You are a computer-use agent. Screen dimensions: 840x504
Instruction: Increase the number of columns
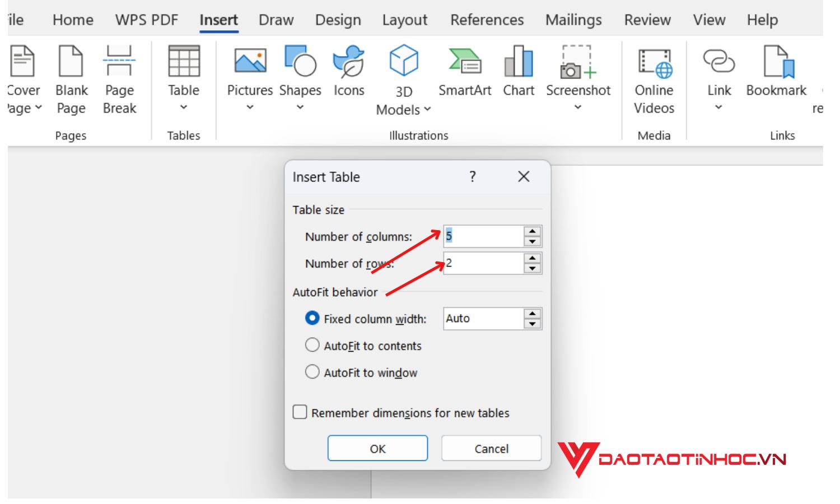(x=533, y=231)
